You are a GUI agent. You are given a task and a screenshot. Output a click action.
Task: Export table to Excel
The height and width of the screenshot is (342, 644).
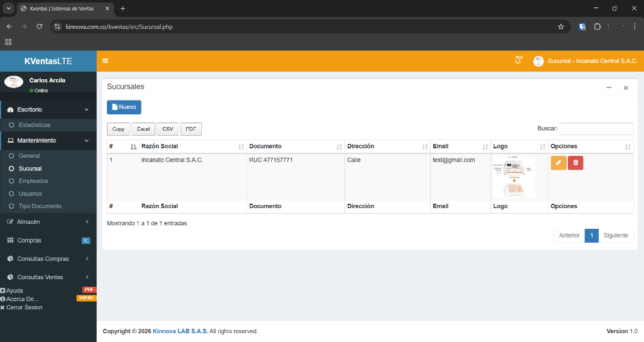click(143, 129)
